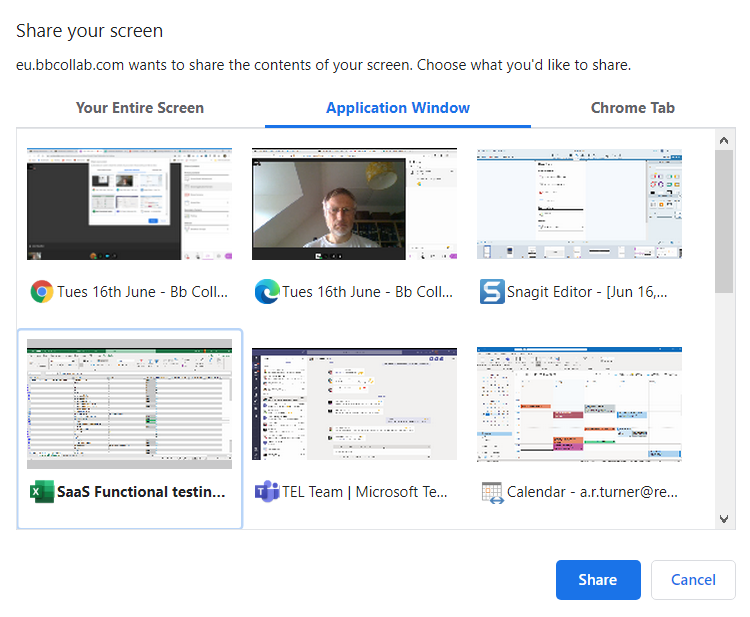The width and height of the screenshot is (750, 617).
Task: Switch to the Your Entire Screen tab
Action: pyautogui.click(x=140, y=108)
